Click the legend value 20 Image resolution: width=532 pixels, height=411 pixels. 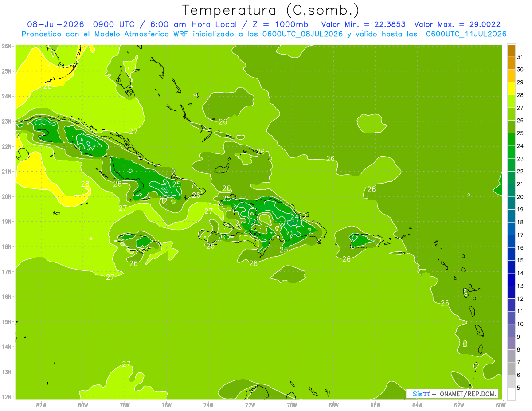520,197
